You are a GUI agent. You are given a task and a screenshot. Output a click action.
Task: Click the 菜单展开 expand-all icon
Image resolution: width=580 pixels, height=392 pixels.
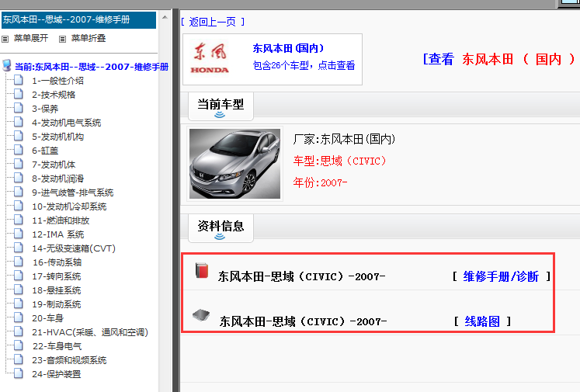[x=5, y=39]
